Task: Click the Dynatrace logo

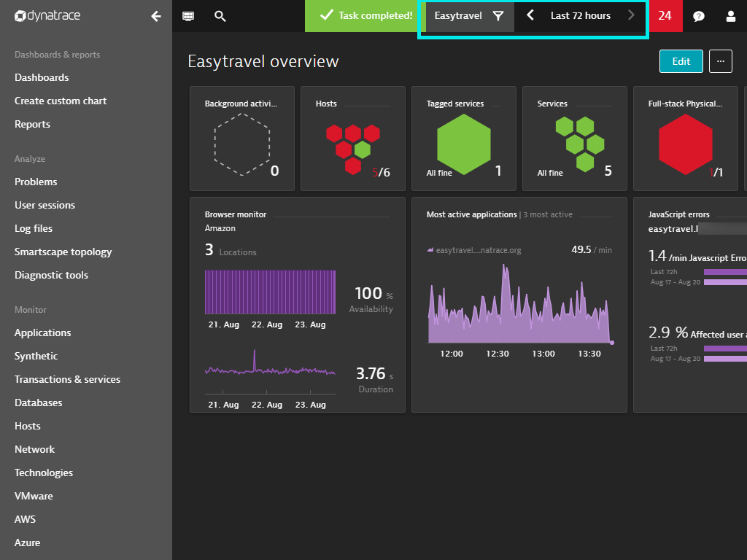Action: pos(47,16)
